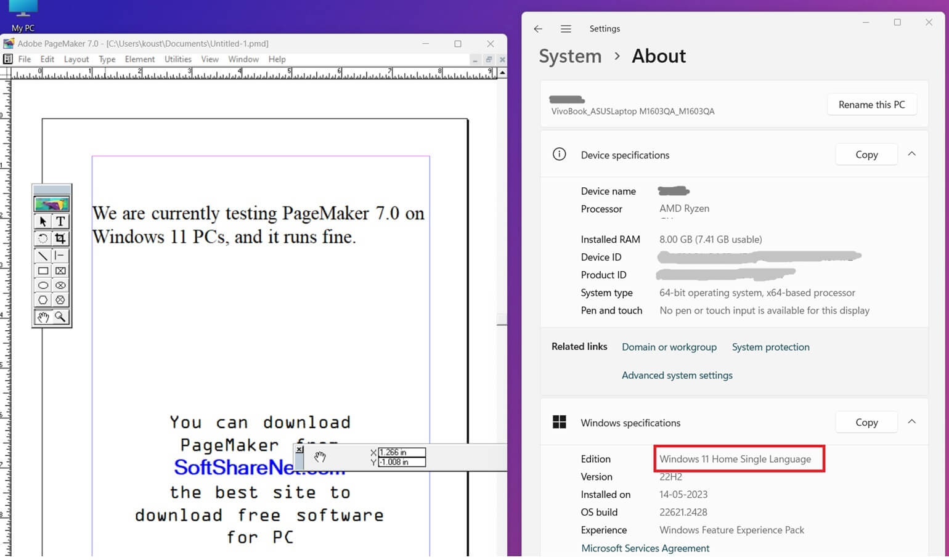Go back using the Settings back arrow

538,29
